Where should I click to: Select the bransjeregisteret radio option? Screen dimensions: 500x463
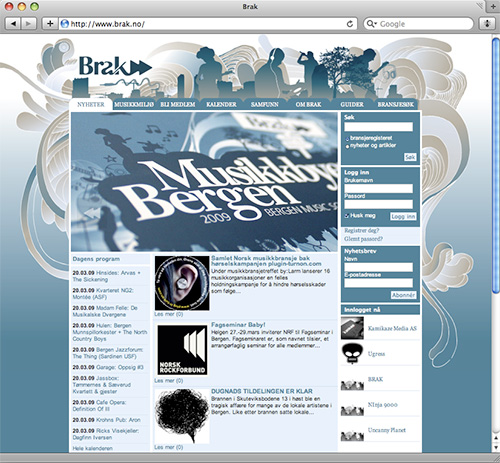point(347,139)
